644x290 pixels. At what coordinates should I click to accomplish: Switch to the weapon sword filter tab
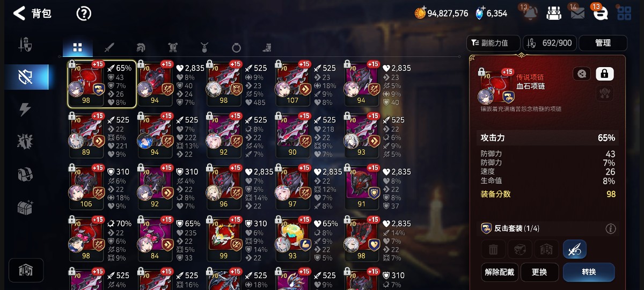(109, 47)
